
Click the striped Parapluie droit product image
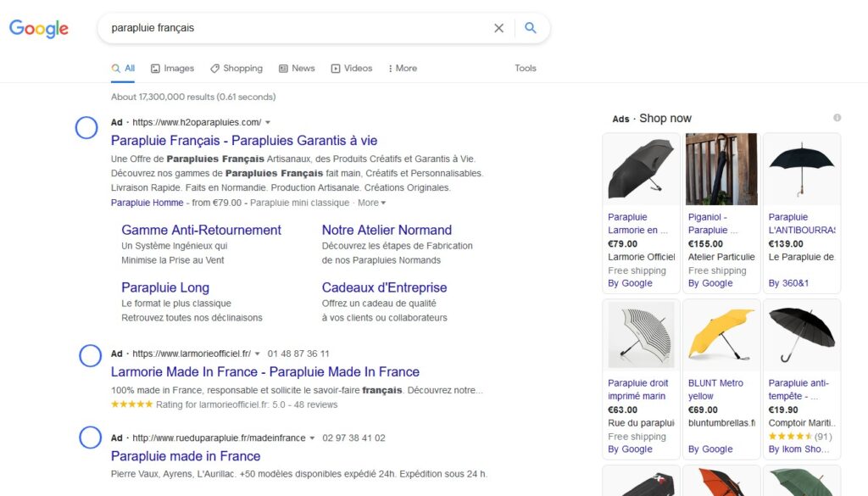tap(641, 333)
